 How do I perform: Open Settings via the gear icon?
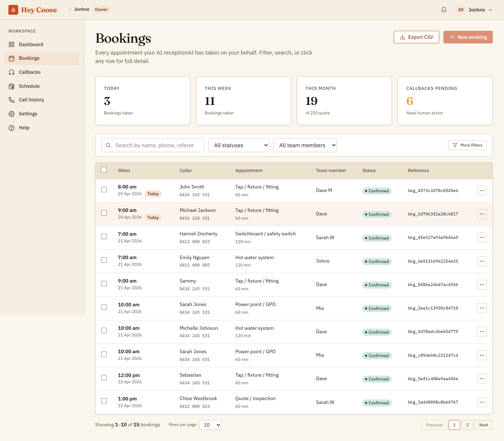(x=12, y=114)
